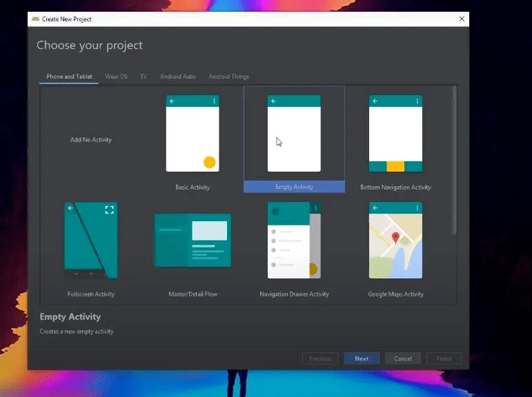The image size is (532, 397).
Task: Select the Fullscreen Activity template icon
Action: click(91, 240)
